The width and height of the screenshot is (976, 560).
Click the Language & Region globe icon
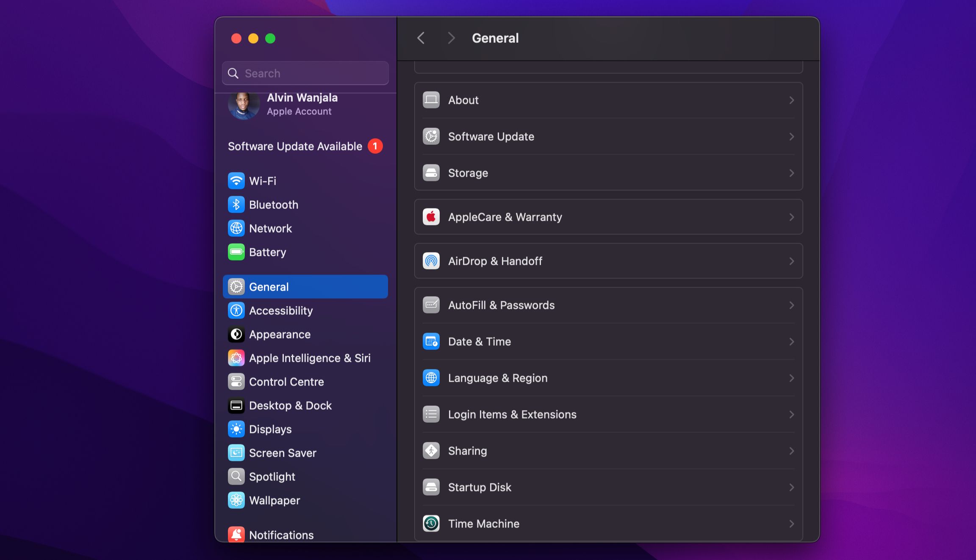(431, 378)
